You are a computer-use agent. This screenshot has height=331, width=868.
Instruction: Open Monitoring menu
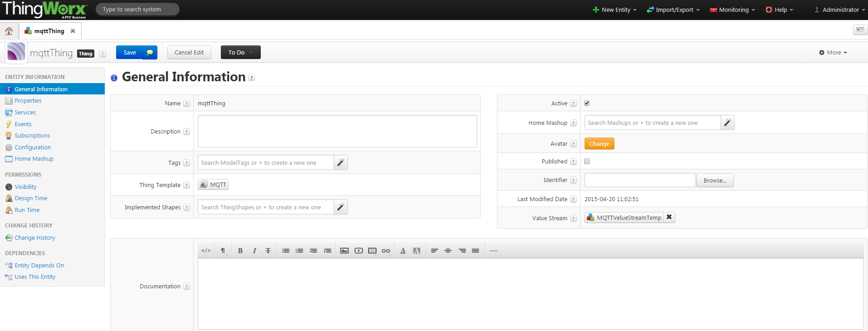point(732,10)
